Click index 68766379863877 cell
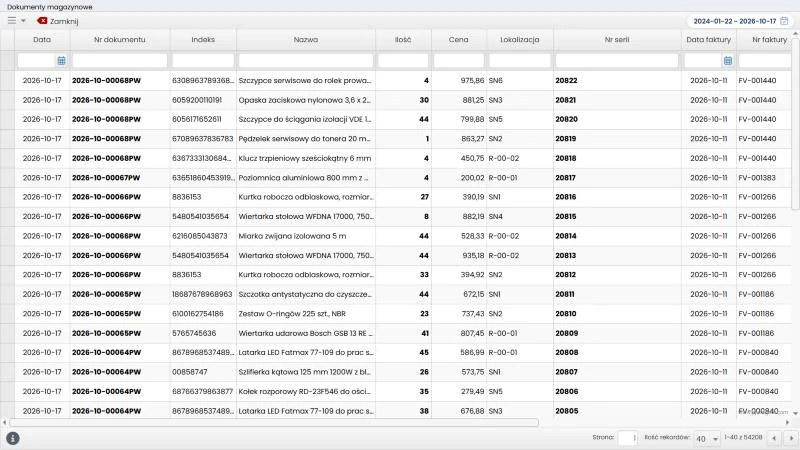Viewport: 800px width, 450px height. (203, 391)
